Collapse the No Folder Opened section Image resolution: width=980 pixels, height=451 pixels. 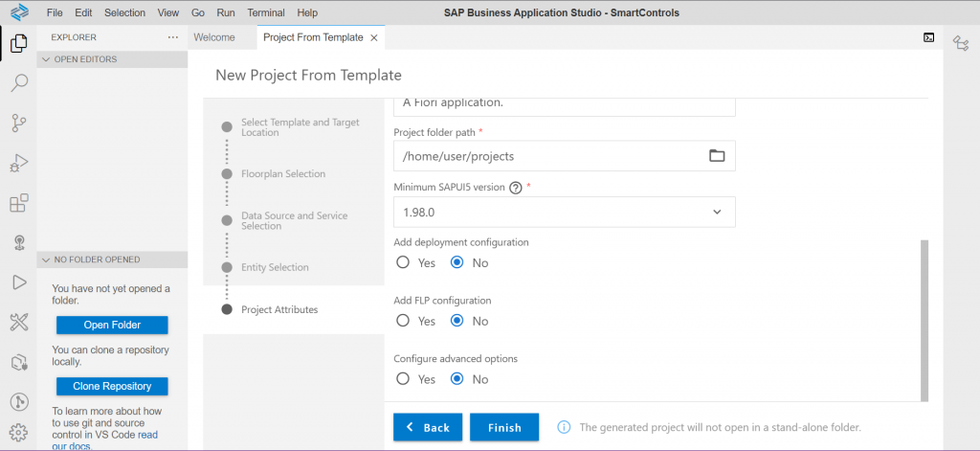112,259
